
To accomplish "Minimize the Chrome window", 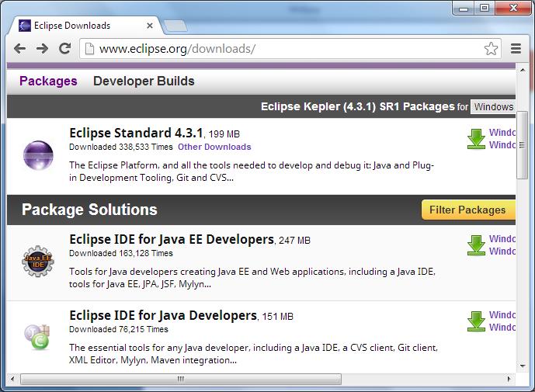I will pos(464,9).
